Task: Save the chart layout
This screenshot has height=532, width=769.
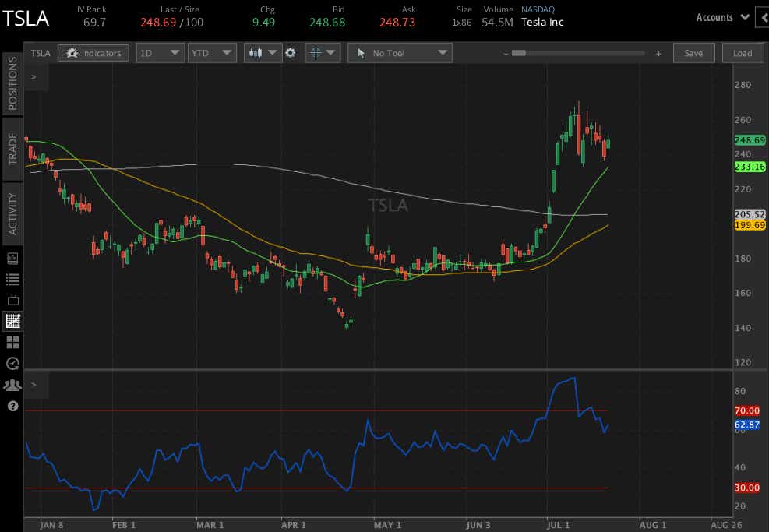Action: point(693,53)
